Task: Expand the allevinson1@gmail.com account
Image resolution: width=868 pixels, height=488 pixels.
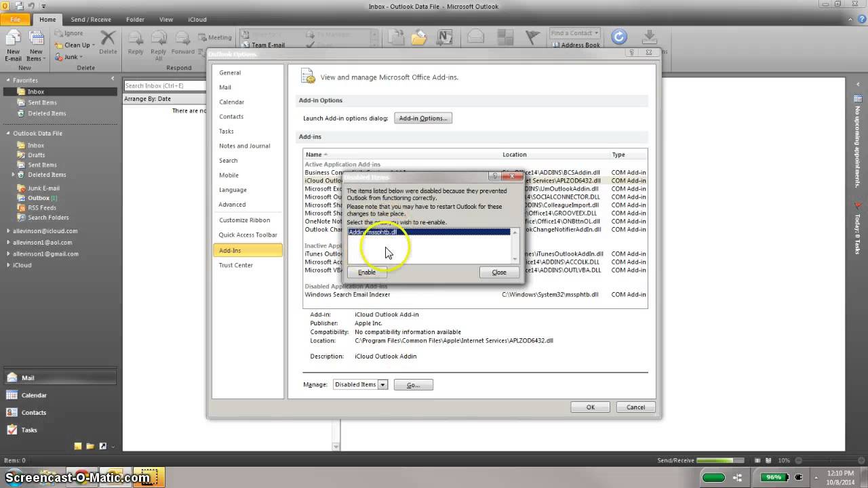Action: click(7, 254)
